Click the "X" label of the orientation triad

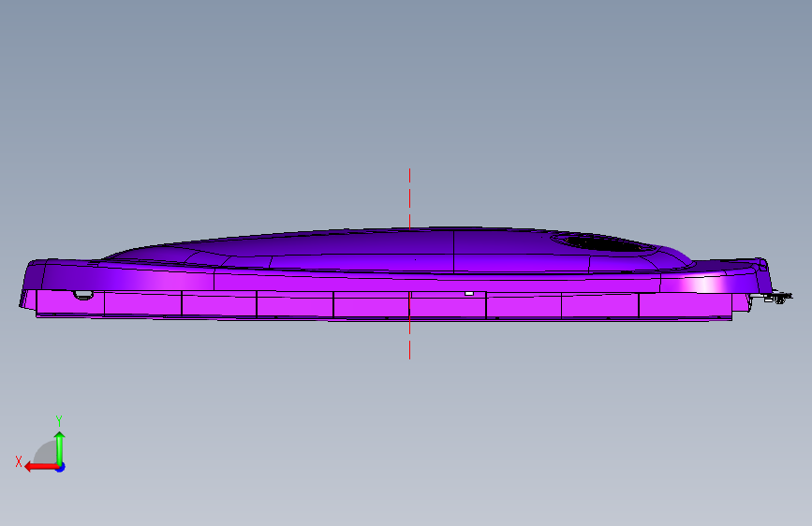click(19, 461)
